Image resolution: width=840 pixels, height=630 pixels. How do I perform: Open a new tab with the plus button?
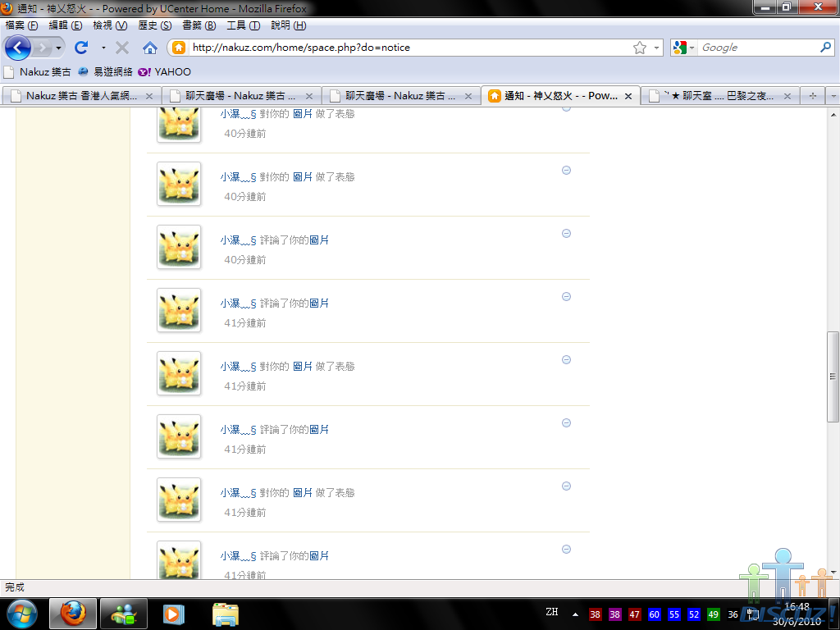[x=813, y=96]
